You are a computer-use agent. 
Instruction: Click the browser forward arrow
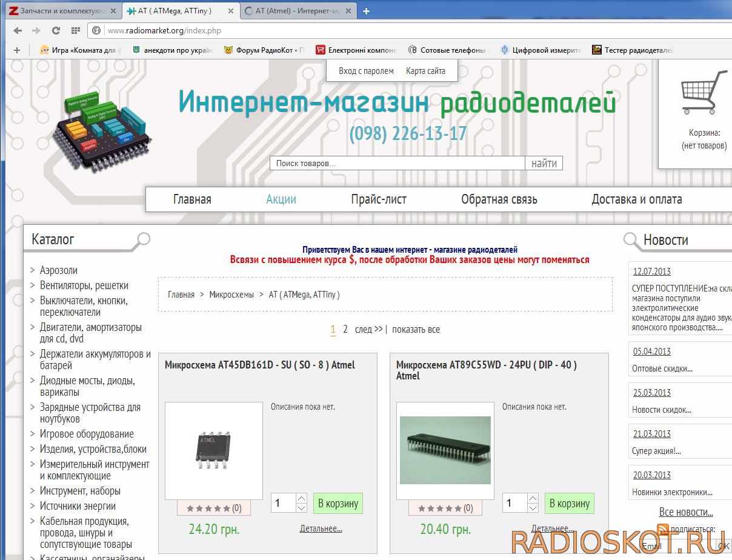click(x=36, y=30)
